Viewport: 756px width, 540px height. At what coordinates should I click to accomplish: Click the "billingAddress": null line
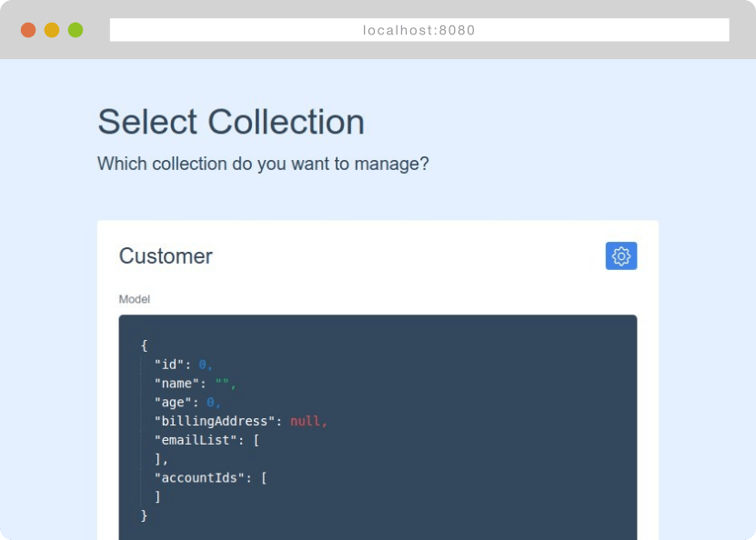pos(240,421)
